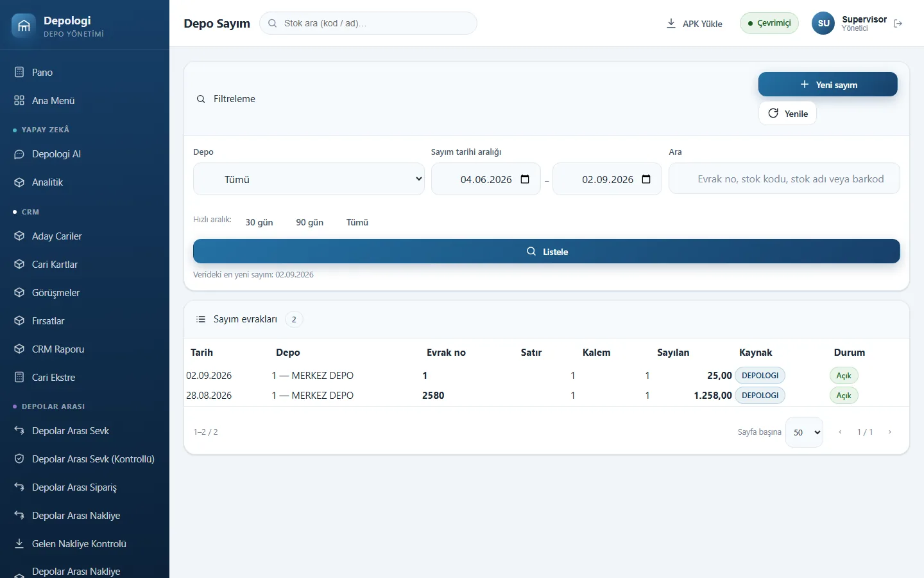Click the APK Yükle download icon
Screen dimensions: 924x578
tap(671, 24)
